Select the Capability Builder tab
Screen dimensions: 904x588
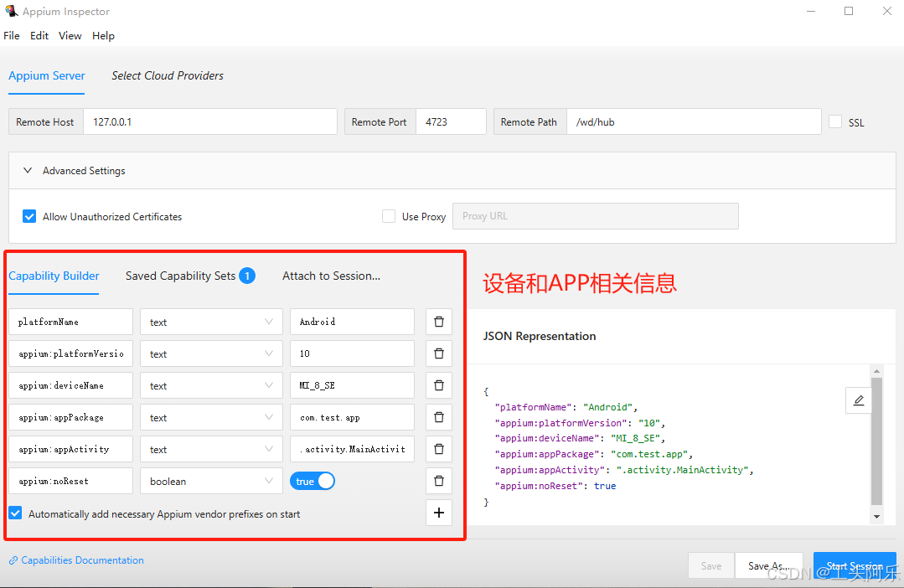tap(54, 276)
